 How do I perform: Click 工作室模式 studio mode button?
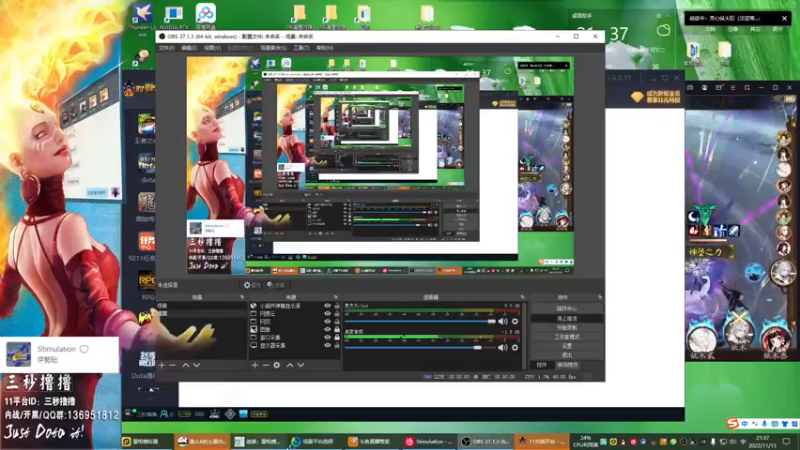pos(566,337)
